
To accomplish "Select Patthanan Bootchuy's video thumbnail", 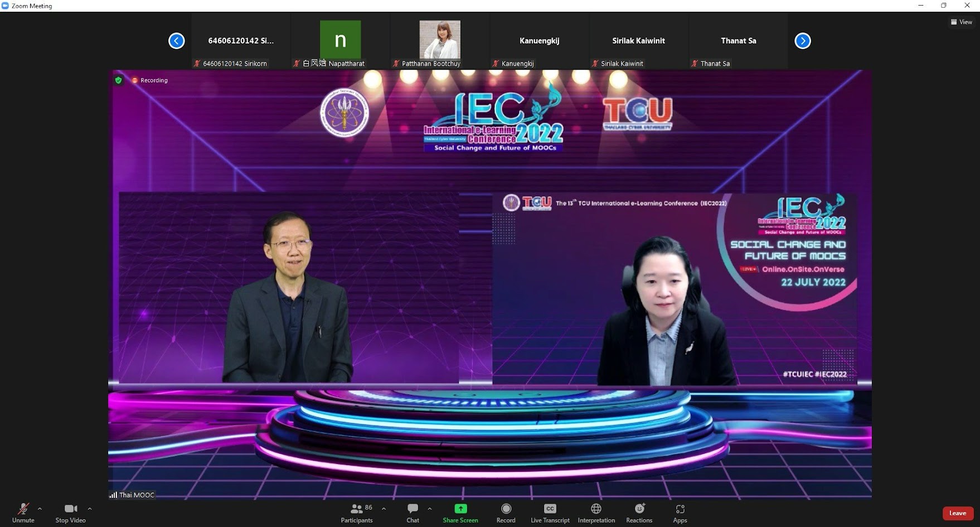I will pyautogui.click(x=440, y=41).
